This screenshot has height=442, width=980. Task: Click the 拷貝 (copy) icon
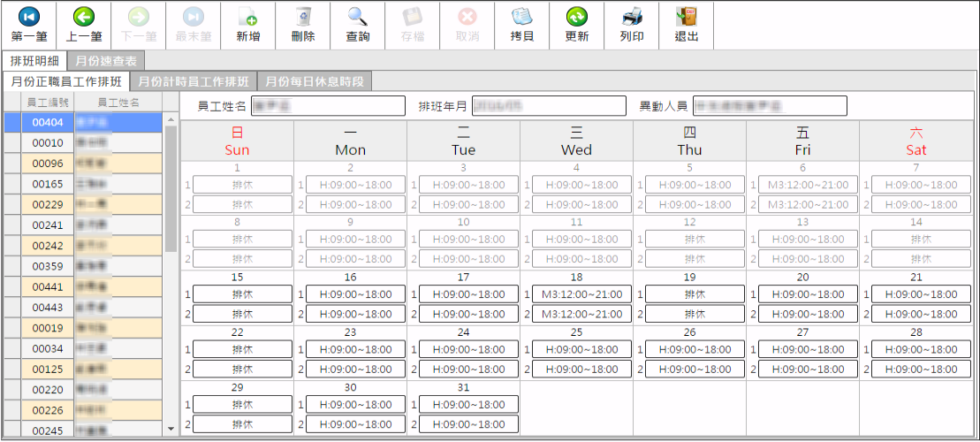522,18
